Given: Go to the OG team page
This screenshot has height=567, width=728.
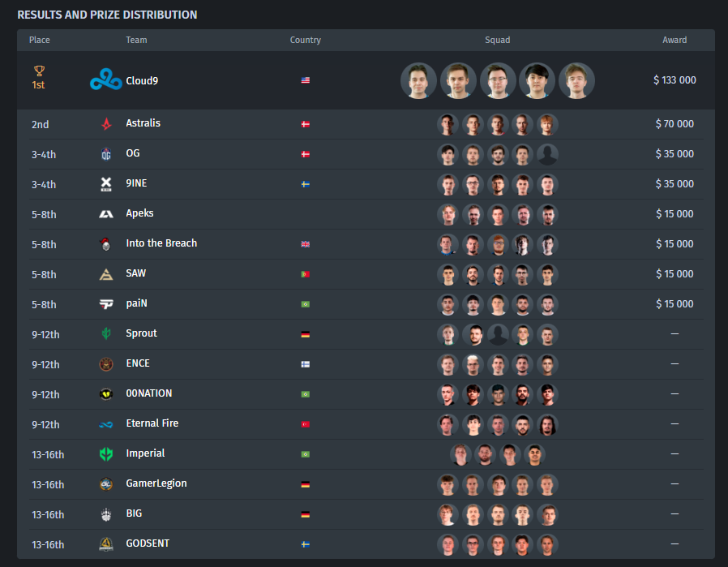Looking at the screenshot, I should [x=133, y=153].
